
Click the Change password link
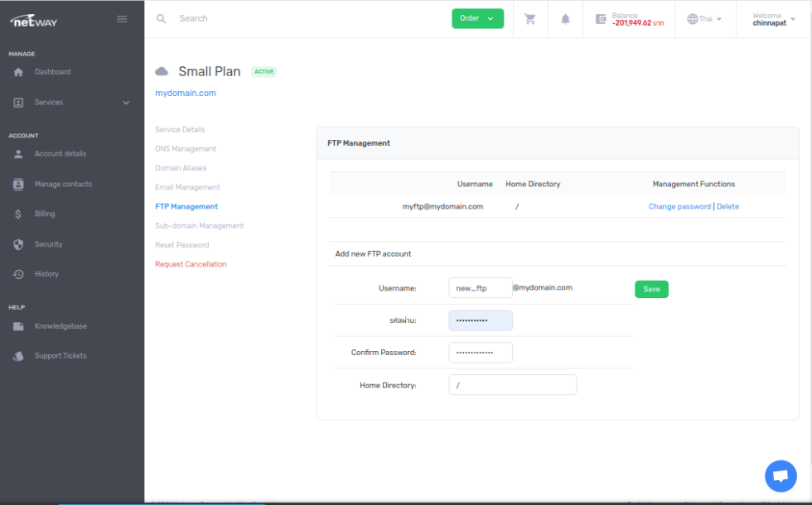tap(679, 206)
